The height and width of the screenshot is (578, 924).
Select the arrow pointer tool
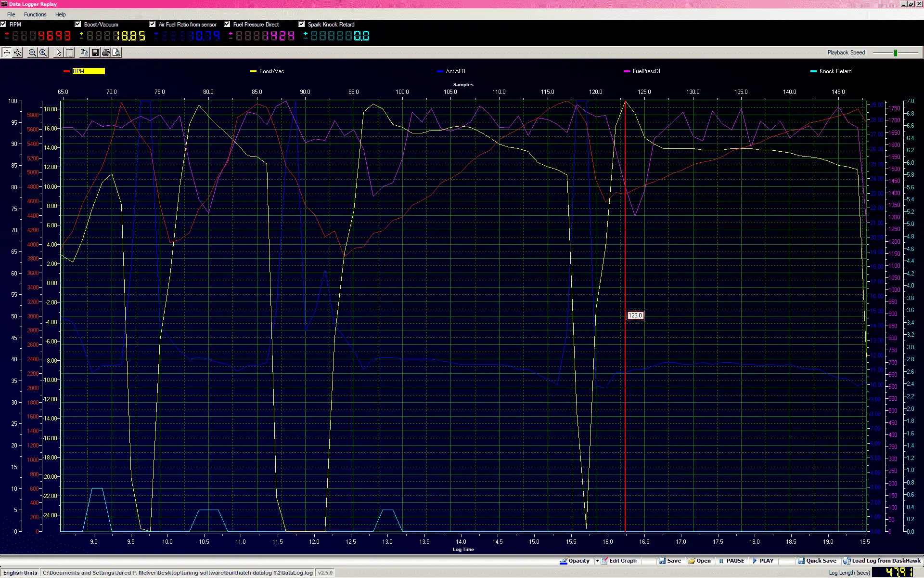[x=59, y=53]
